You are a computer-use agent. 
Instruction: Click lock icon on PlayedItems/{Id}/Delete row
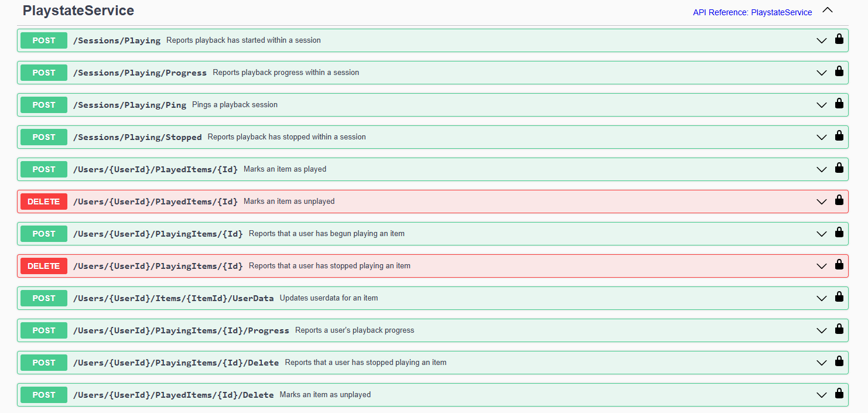coord(839,394)
